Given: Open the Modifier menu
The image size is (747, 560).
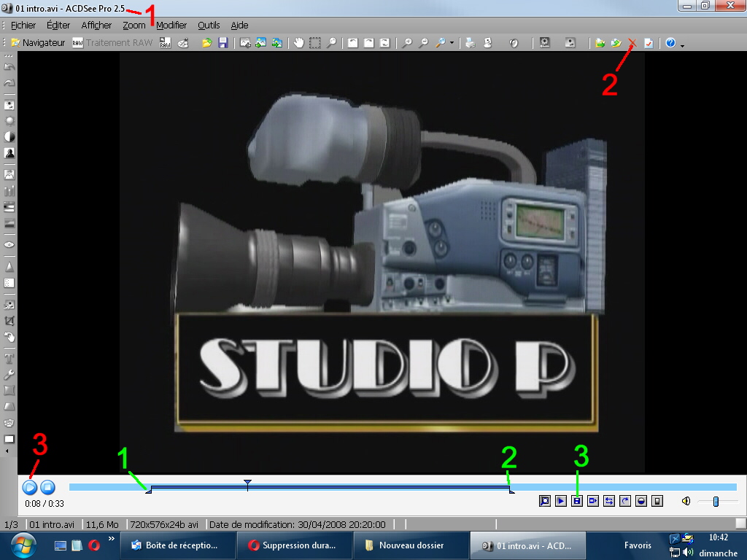Looking at the screenshot, I should click(171, 26).
